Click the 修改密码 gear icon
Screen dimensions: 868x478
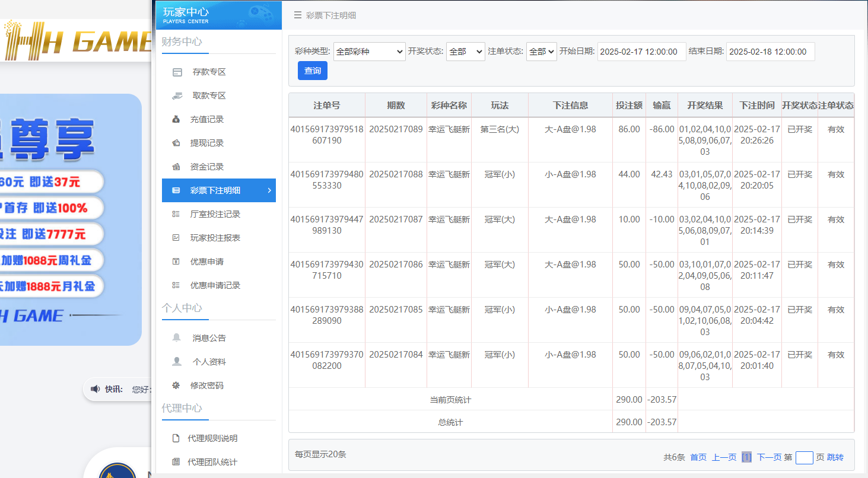click(x=176, y=385)
